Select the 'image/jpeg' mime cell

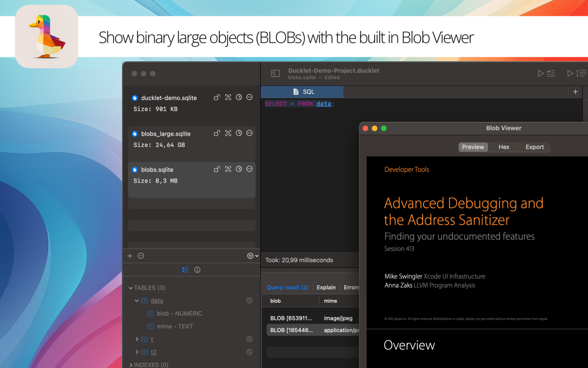click(338, 318)
